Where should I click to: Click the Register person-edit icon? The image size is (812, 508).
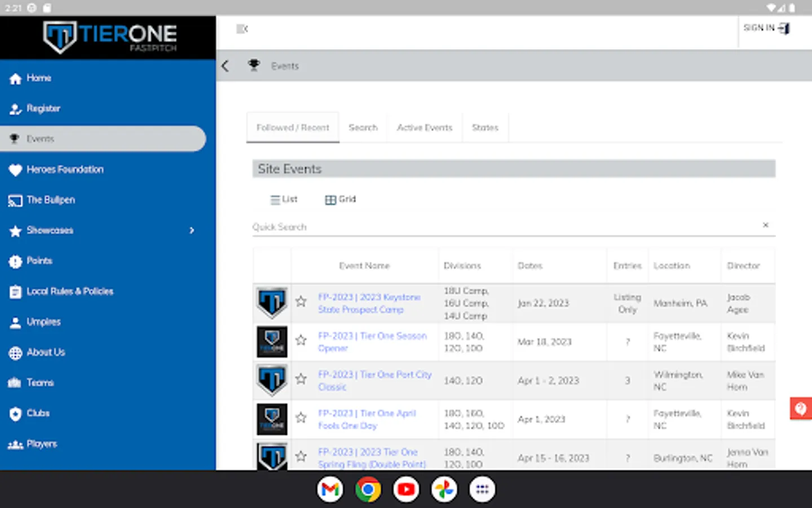15,109
